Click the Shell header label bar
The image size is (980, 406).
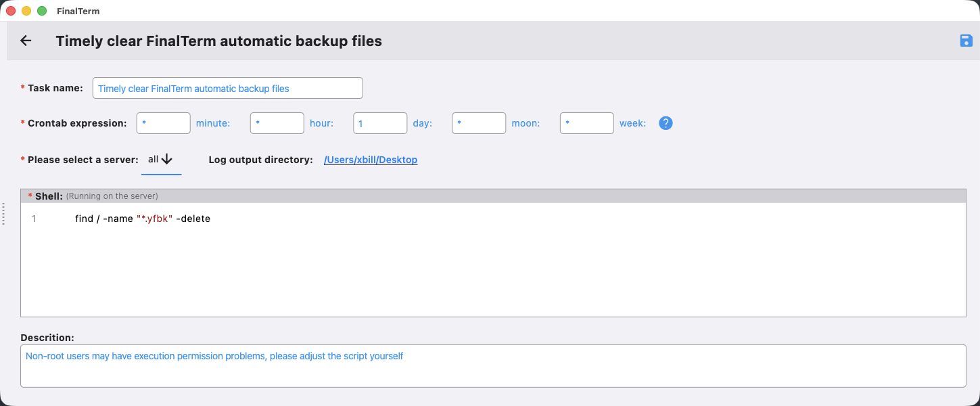(x=493, y=196)
